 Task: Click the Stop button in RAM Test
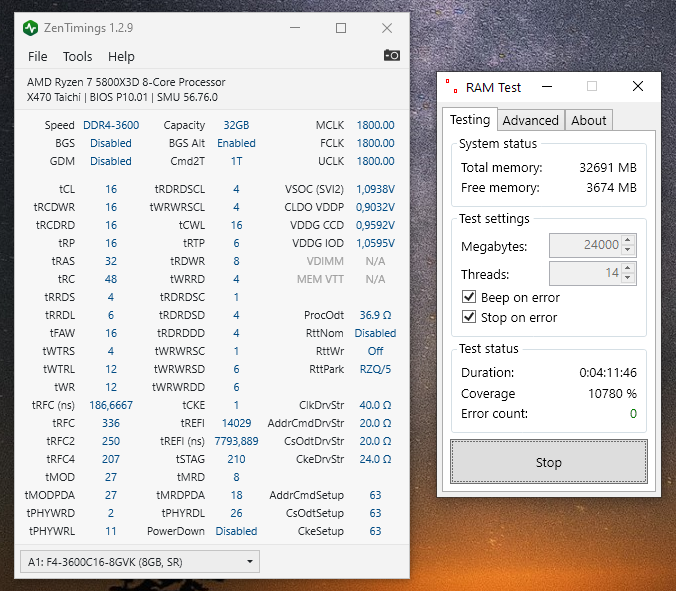(549, 462)
